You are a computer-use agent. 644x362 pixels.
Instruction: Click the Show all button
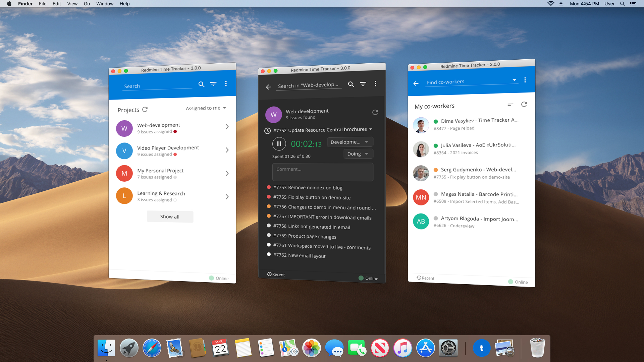170,217
